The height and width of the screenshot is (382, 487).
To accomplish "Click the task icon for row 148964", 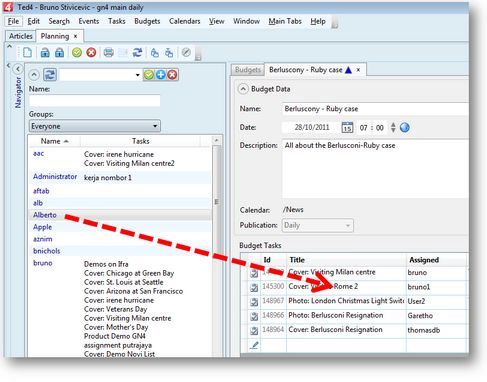I will (x=254, y=331).
